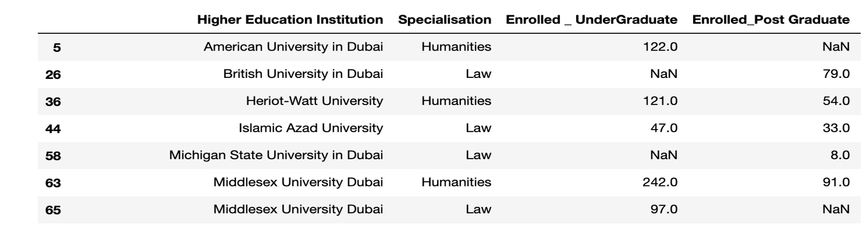
Task: Click the undergraduate value 242.0
Action: 660,182
